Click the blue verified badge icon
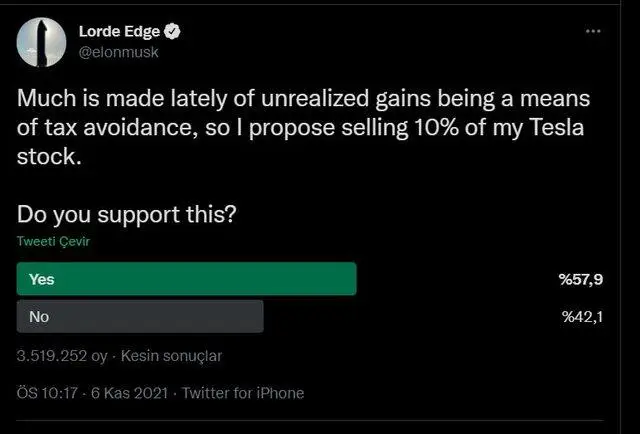Viewport: 640px width, 434px height. [172, 31]
